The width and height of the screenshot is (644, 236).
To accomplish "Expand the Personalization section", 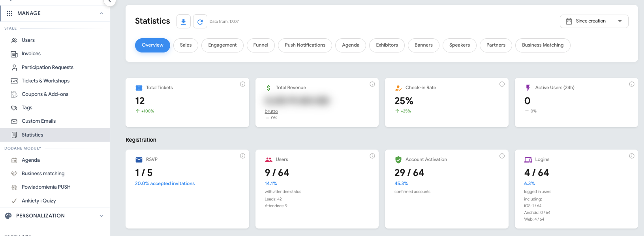I will pos(101,216).
